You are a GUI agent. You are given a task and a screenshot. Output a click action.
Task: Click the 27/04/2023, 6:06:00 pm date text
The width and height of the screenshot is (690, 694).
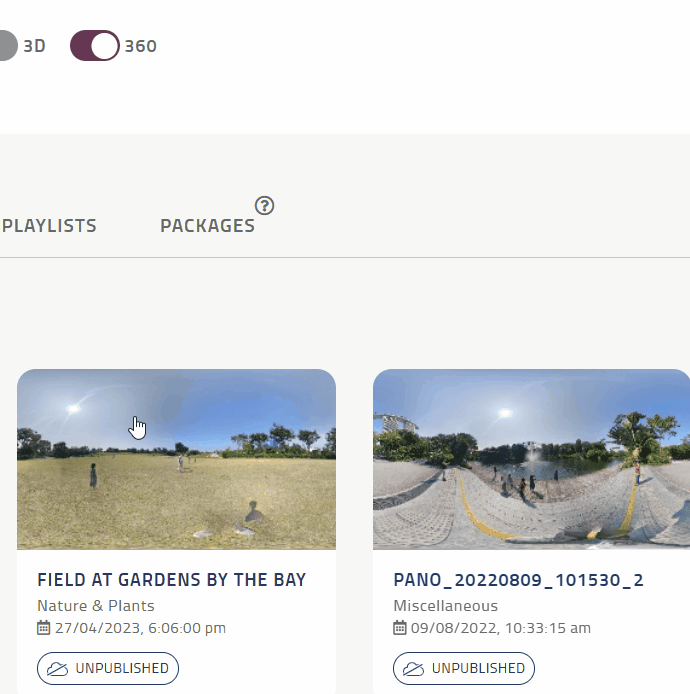[x=140, y=628]
